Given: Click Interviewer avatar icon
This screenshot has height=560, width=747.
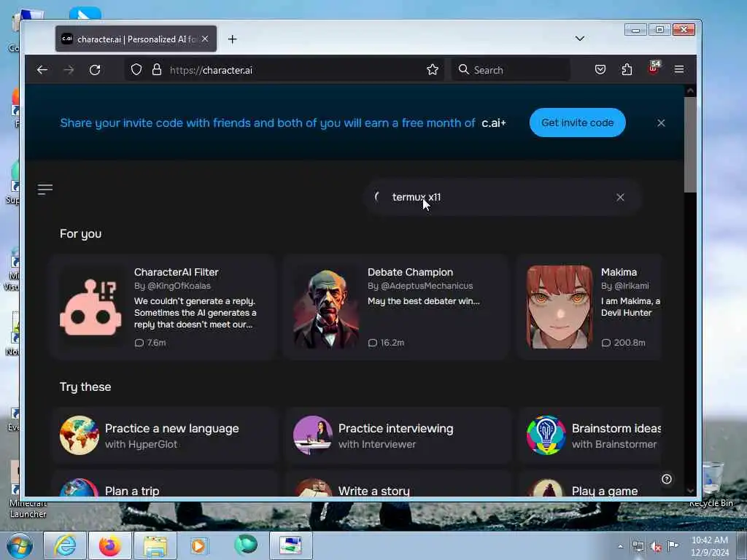Looking at the screenshot, I should pos(313,435).
